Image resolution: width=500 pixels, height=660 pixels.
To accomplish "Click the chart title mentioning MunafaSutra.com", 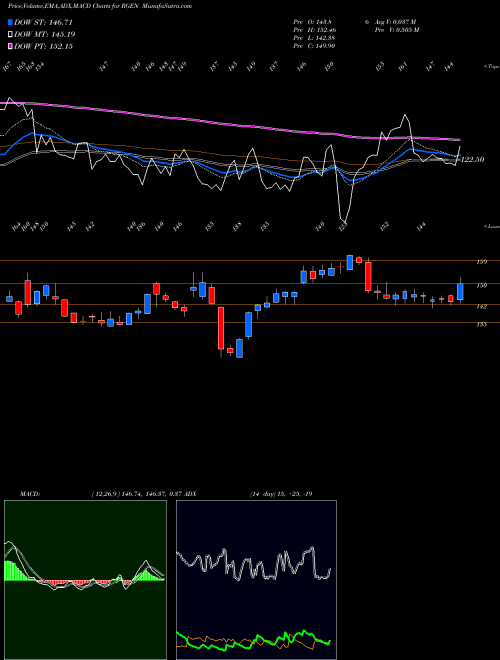I will point(100,6).
